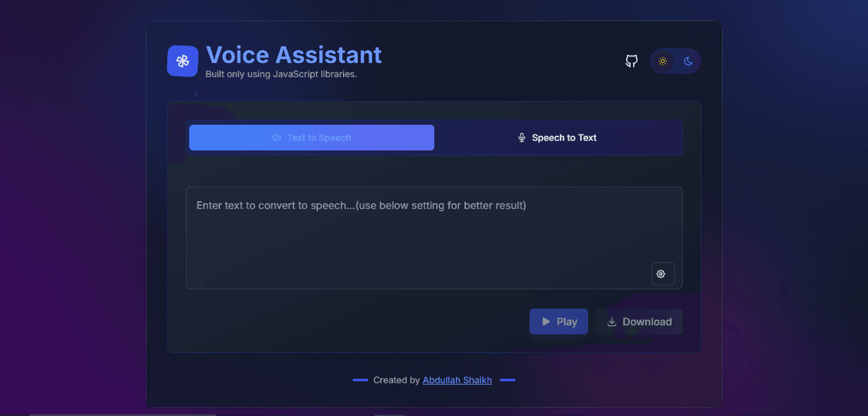Switch to dark mode moon icon
Image resolution: width=868 pixels, height=416 pixels.
(688, 61)
